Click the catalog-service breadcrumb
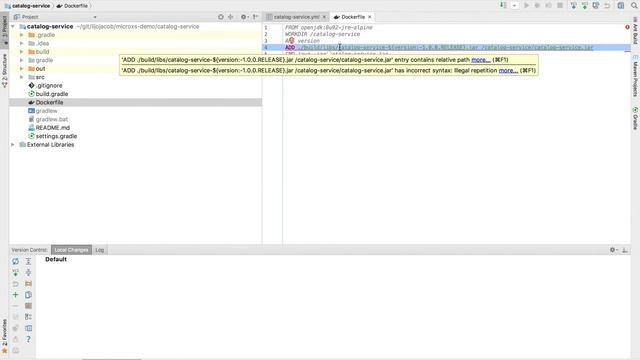This screenshot has height=360, width=640. [28, 6]
